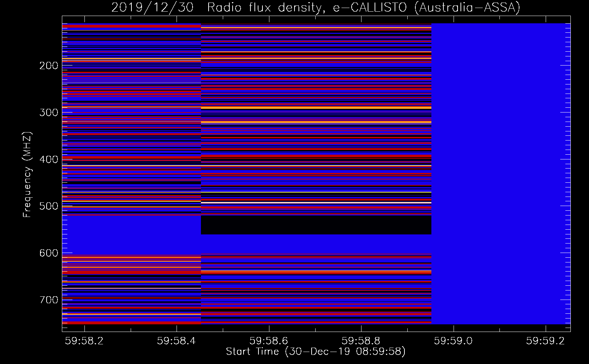589x364 pixels.
Task: Click the 59:58.6 time tick label
Action: pyautogui.click(x=269, y=341)
